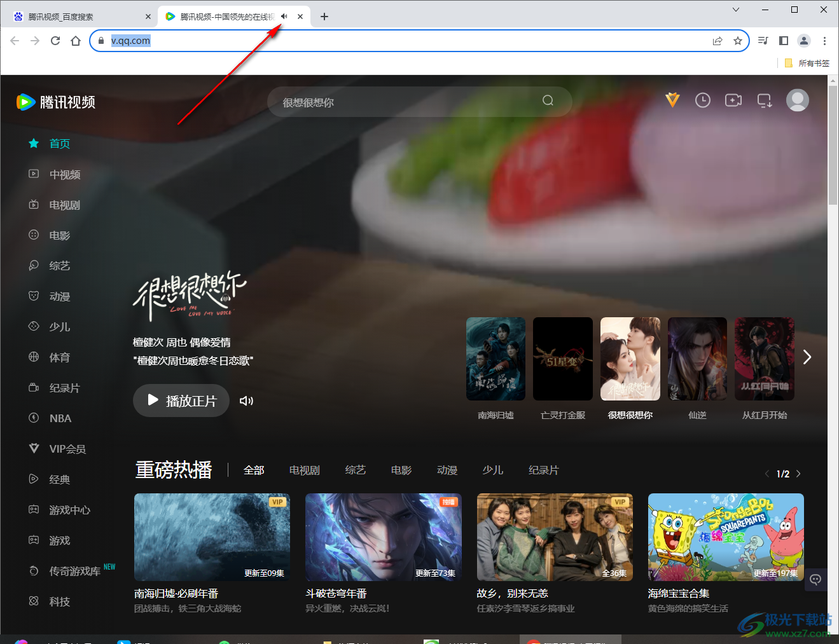Open VIP会员 in the sidebar
The image size is (839, 644).
[x=57, y=449]
